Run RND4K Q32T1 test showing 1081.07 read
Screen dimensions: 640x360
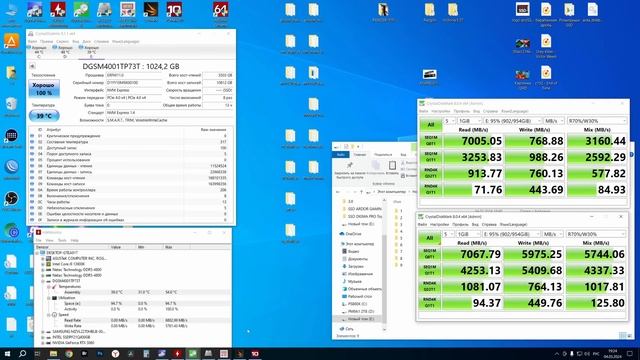coord(429,287)
